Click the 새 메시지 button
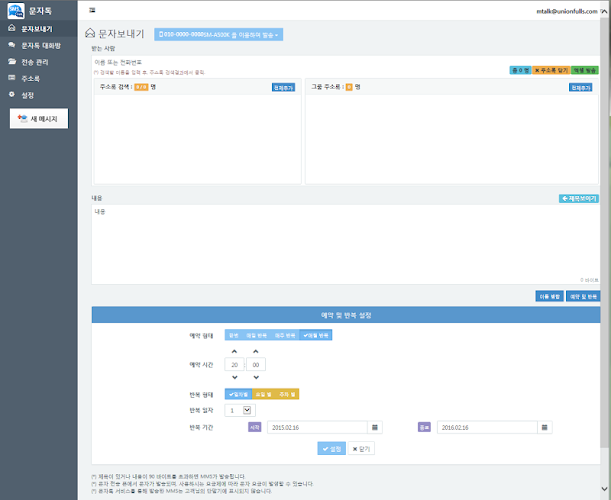Image resolution: width=611 pixels, height=500 pixels. 39,118
